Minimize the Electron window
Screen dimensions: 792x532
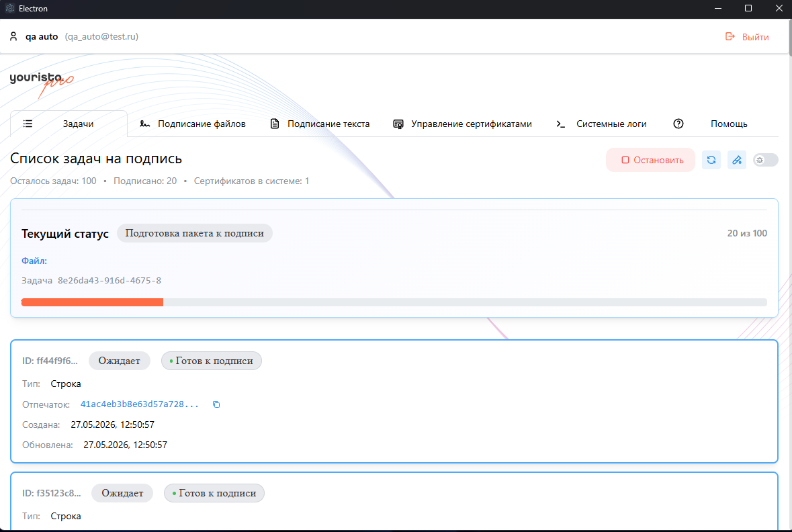[x=717, y=9]
